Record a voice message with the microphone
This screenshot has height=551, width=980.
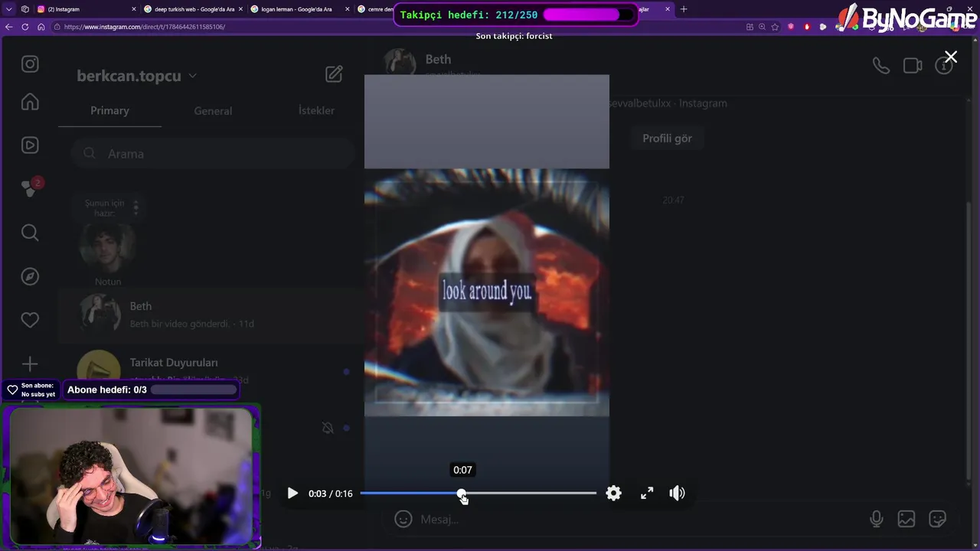pyautogui.click(x=877, y=519)
